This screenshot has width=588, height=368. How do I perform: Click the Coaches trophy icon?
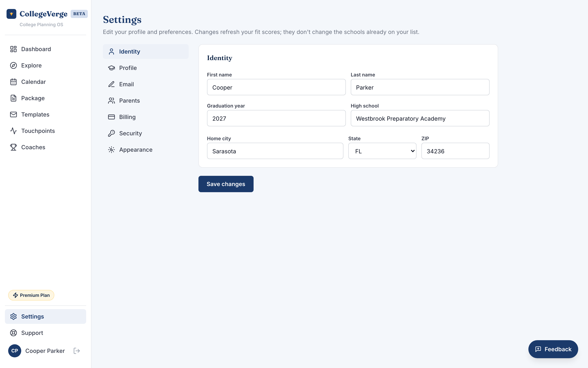[x=13, y=147]
